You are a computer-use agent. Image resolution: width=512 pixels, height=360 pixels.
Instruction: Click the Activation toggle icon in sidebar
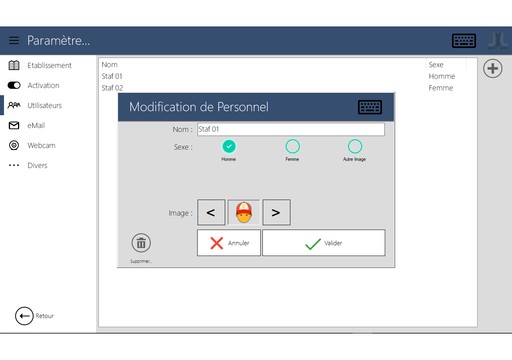click(x=14, y=85)
